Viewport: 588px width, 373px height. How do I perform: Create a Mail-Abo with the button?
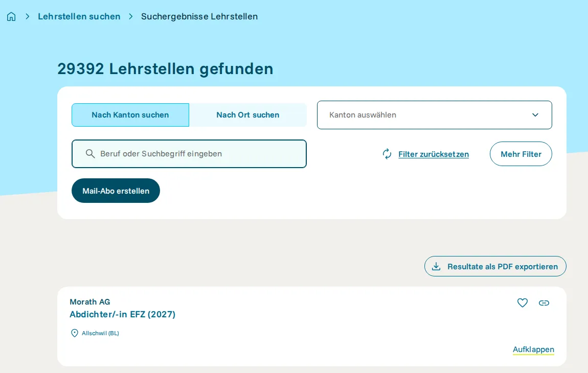click(x=116, y=191)
